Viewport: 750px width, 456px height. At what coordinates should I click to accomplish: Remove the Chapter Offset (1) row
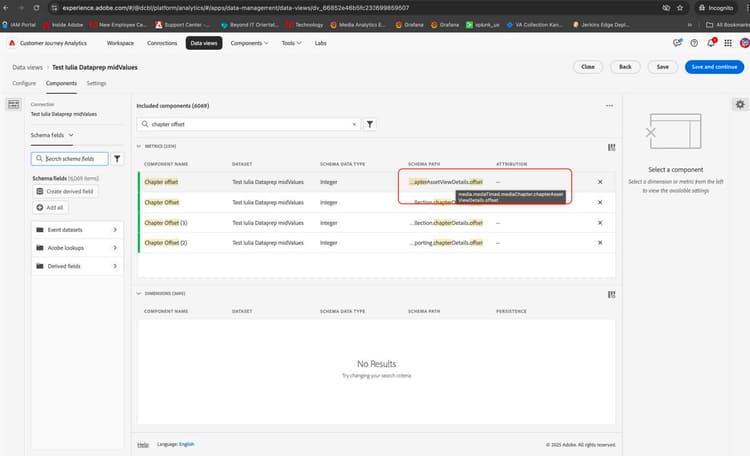click(600, 223)
